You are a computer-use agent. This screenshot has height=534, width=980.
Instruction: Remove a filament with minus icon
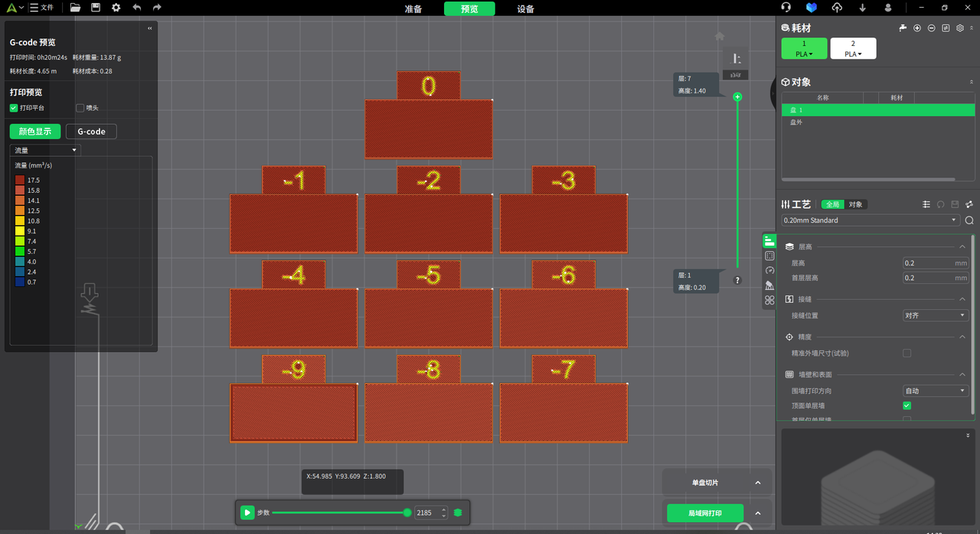pyautogui.click(x=931, y=28)
